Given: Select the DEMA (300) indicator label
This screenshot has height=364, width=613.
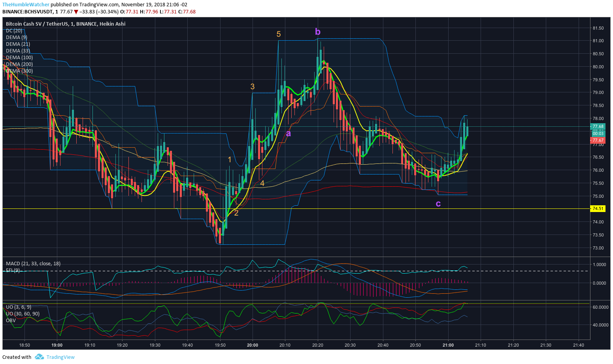Looking at the screenshot, I should 19,71.
